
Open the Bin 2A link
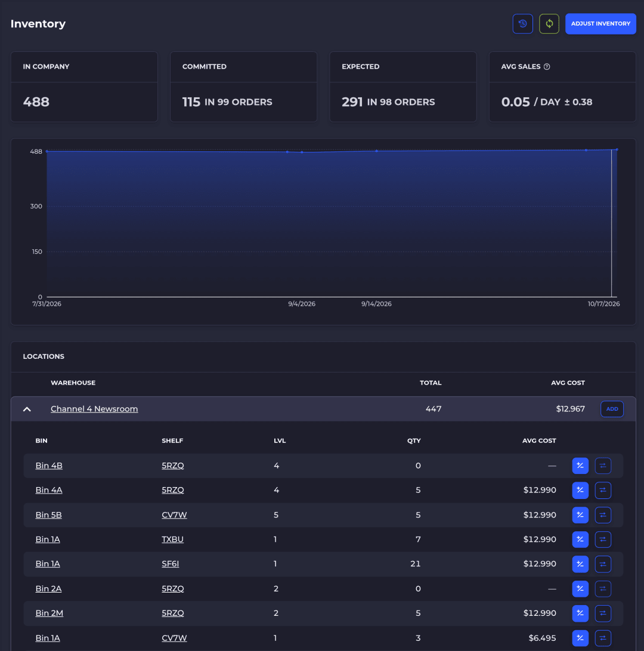(x=48, y=589)
